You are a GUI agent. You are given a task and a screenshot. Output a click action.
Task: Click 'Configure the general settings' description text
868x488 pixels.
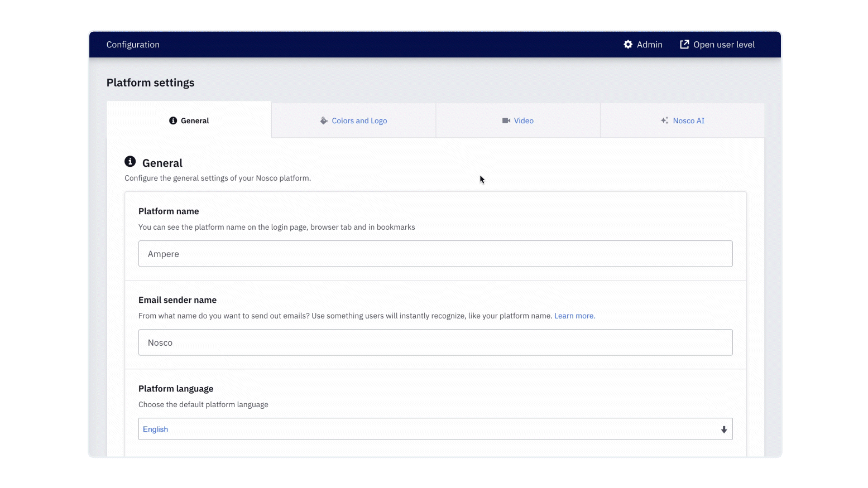tap(218, 178)
